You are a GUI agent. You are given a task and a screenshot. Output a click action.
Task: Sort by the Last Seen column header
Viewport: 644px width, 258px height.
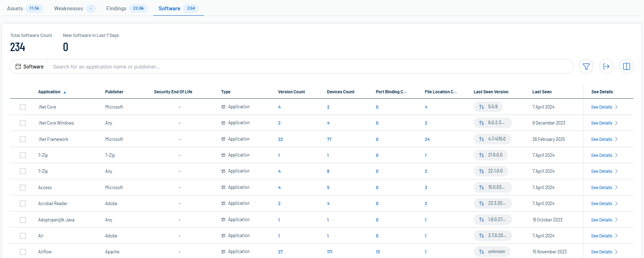tap(542, 92)
